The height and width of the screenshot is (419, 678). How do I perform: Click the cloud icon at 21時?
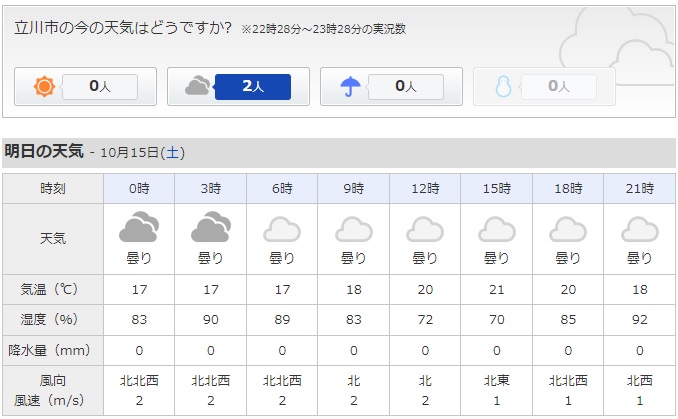coord(640,229)
